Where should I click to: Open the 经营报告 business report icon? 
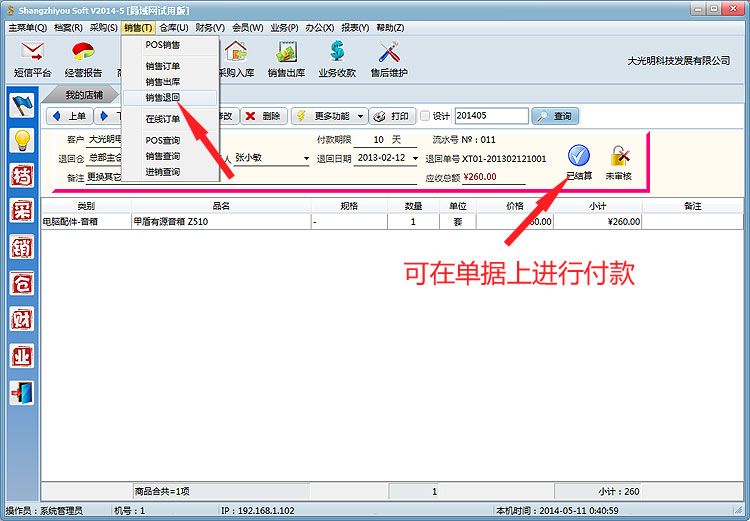point(84,58)
